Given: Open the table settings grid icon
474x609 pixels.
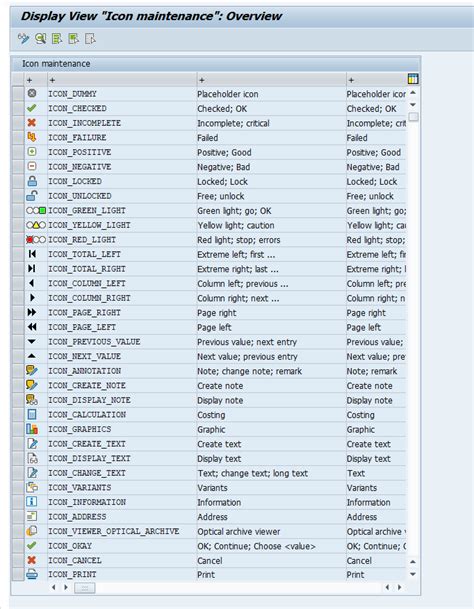Looking at the screenshot, I should pos(413,79).
